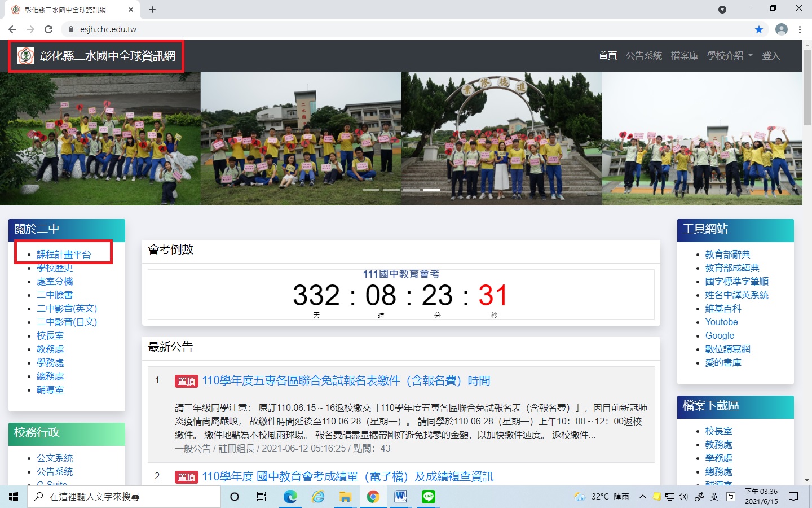Open the 課程計畫平台 link

64,255
